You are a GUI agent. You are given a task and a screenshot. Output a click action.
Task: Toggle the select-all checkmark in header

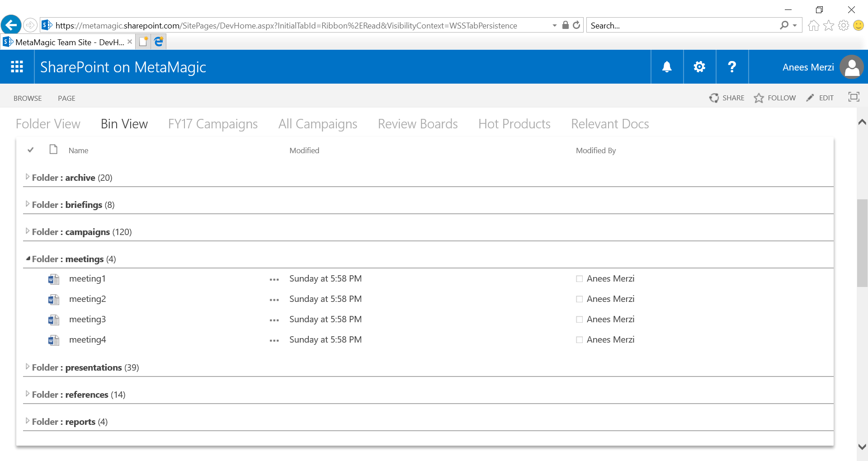click(30, 150)
